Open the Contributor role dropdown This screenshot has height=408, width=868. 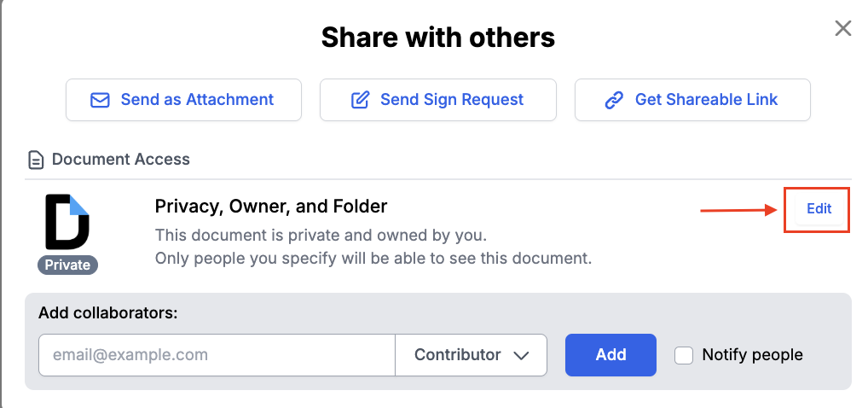[471, 355]
